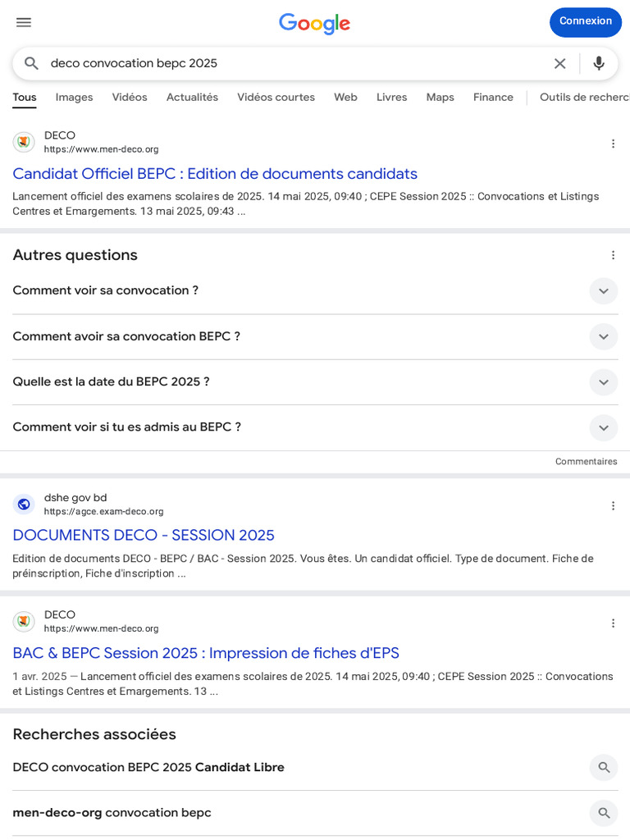The height and width of the screenshot is (840, 630).
Task: Open 'DOCUMENTS DECO - SESSION 2025' link
Action: [x=144, y=536]
